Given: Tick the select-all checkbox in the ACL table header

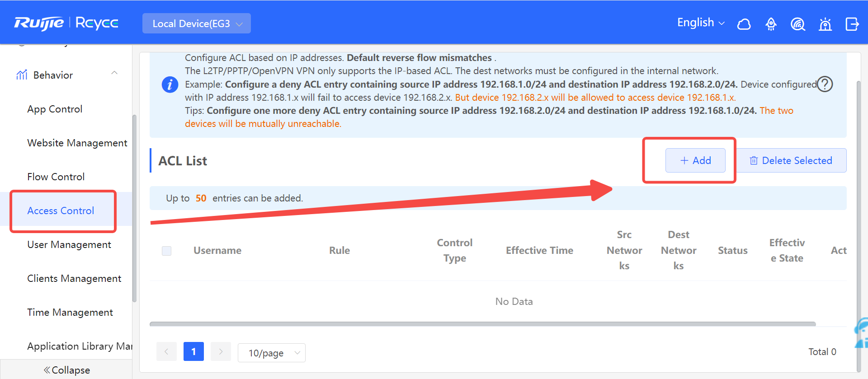Looking at the screenshot, I should coord(166,251).
